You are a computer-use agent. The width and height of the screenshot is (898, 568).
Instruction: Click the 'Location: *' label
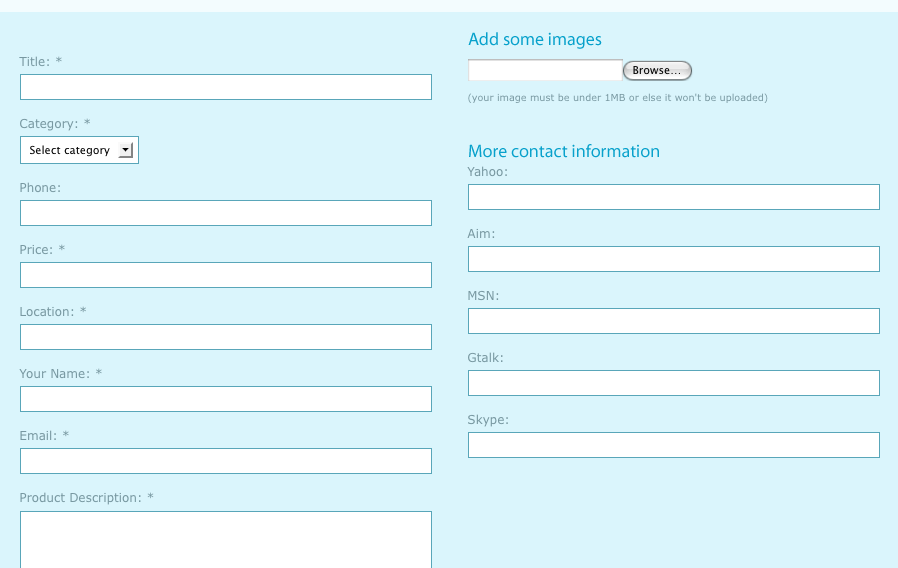[x=53, y=311]
